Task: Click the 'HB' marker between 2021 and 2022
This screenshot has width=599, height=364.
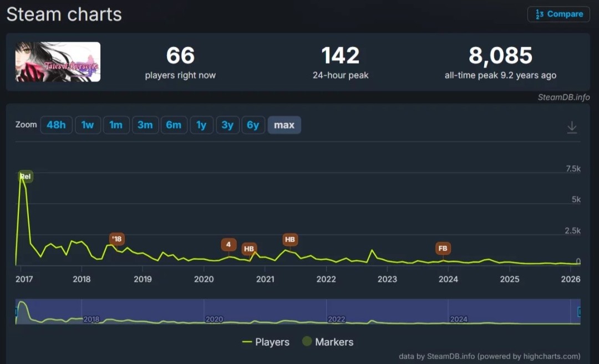Action: point(290,239)
